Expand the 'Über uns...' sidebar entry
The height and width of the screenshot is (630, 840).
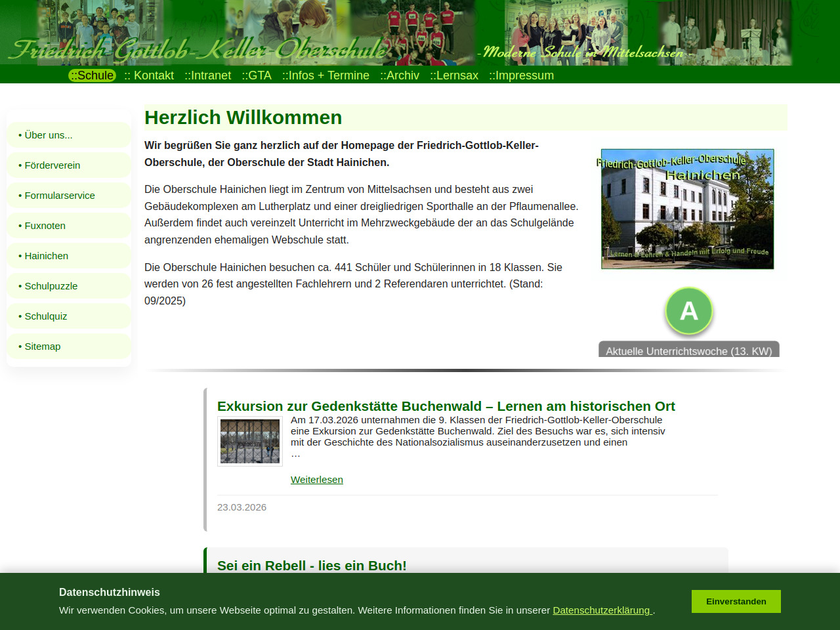click(x=46, y=135)
